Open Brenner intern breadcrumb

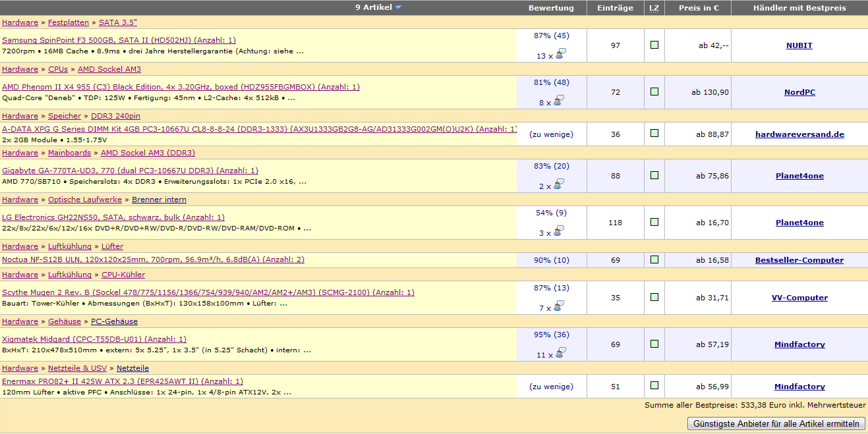tap(159, 200)
